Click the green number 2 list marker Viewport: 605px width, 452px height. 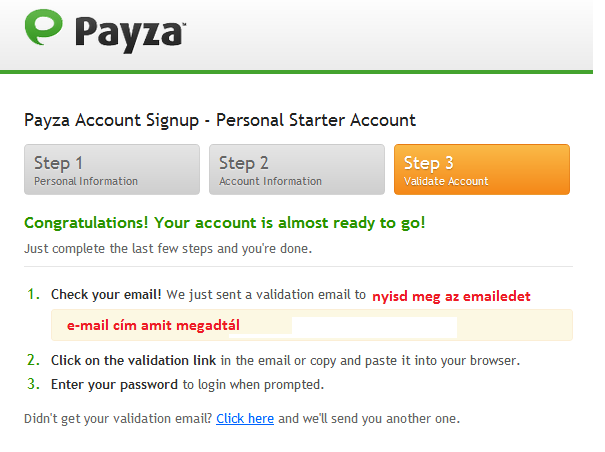click(33, 360)
